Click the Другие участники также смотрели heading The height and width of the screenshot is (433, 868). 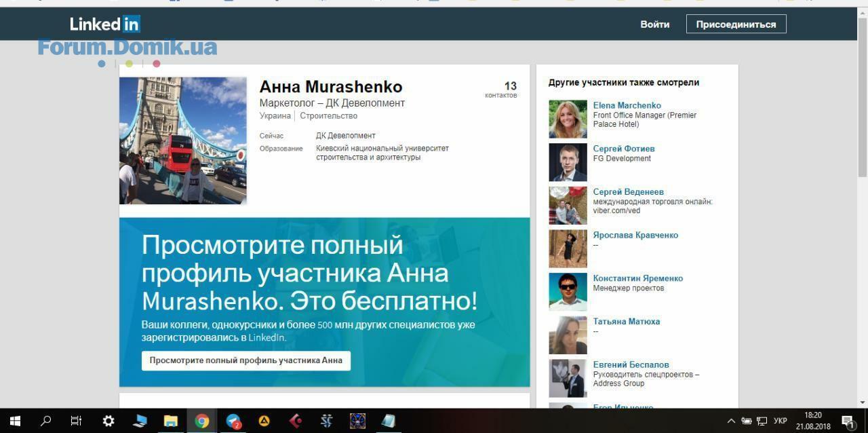624,83
